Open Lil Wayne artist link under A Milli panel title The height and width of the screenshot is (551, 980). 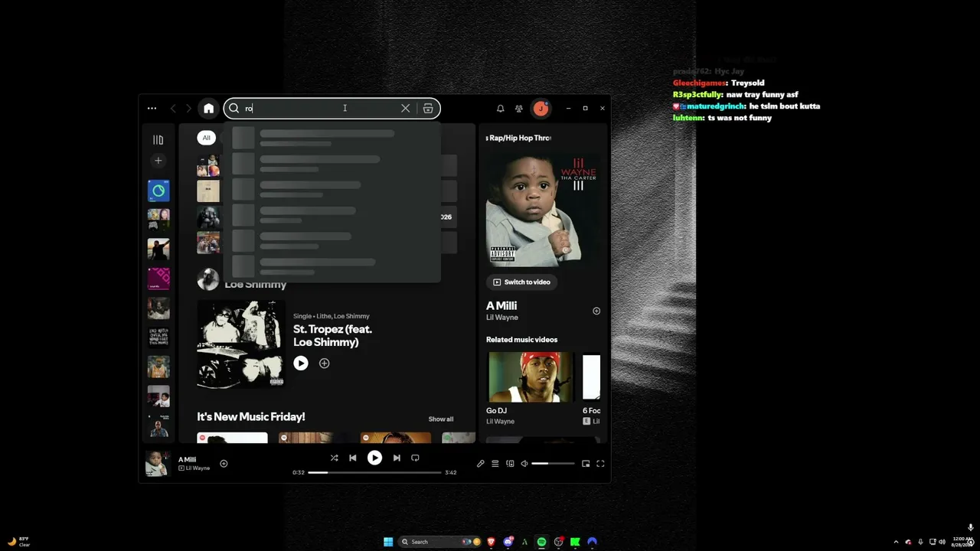[502, 318]
